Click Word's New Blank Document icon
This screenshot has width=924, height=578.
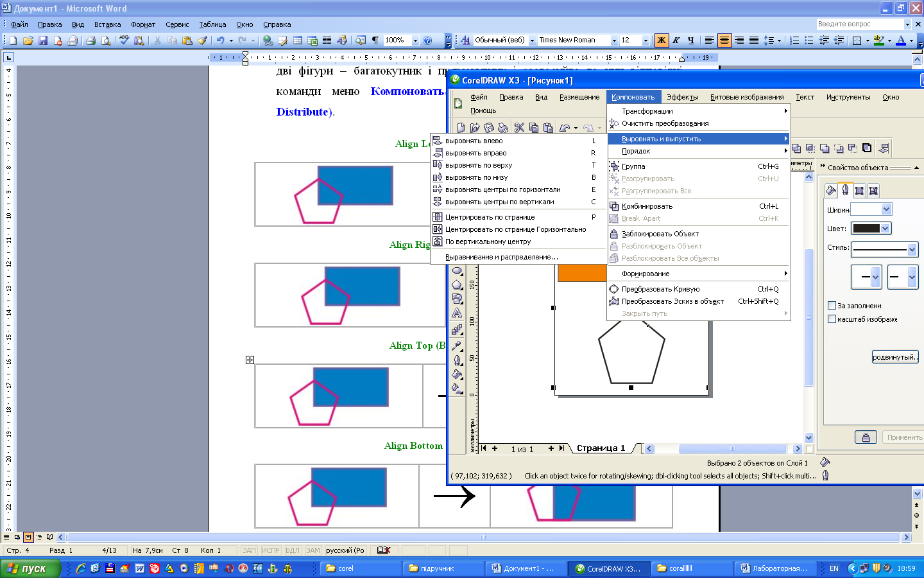tap(13, 40)
